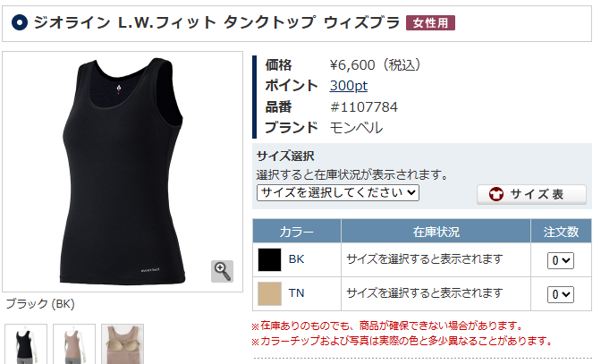This screenshot has height=364, width=601.
Task: Select the black BK color swatch
Action: click(x=269, y=259)
